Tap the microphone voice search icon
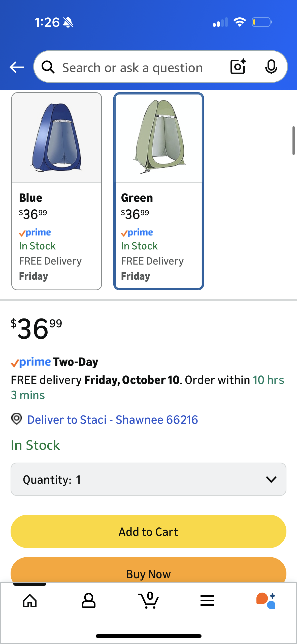 pyautogui.click(x=271, y=67)
